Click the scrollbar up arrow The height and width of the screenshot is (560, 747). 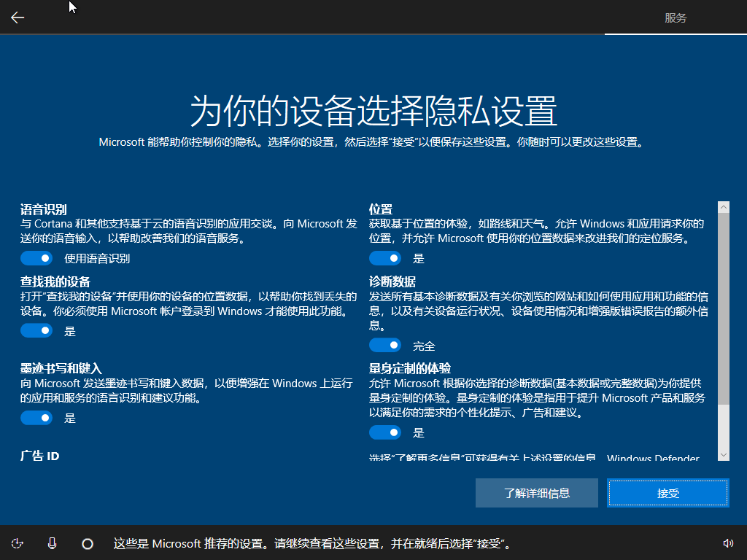coord(724,206)
